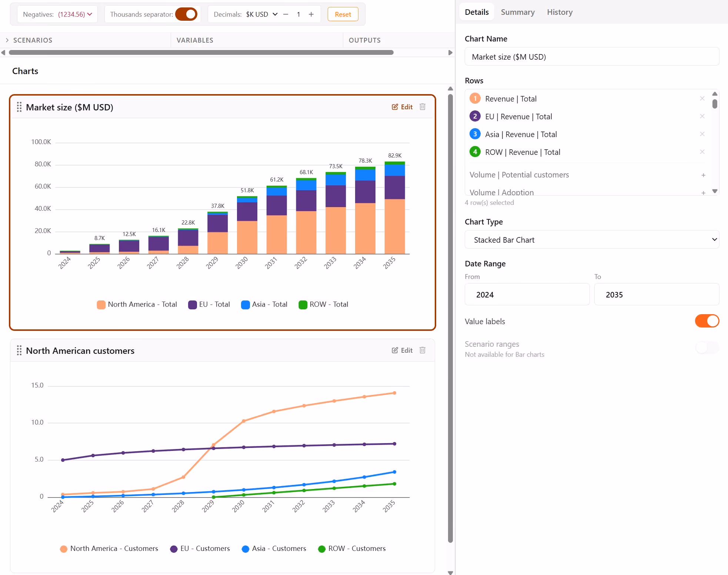This screenshot has height=575, width=728.
Task: Click the down arrow of Rows list scrollbar
Action: tap(715, 191)
